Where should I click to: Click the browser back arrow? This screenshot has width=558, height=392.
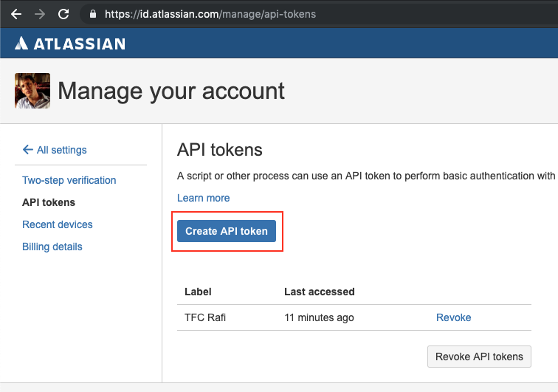[x=16, y=14]
